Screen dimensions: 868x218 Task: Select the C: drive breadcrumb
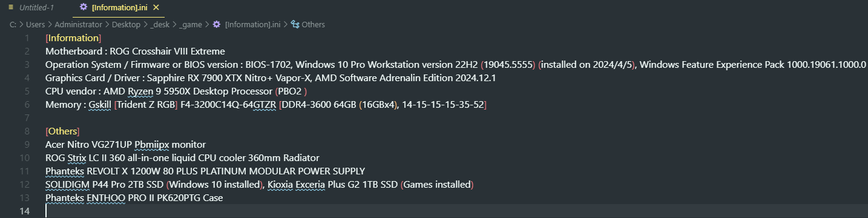pyautogui.click(x=13, y=24)
